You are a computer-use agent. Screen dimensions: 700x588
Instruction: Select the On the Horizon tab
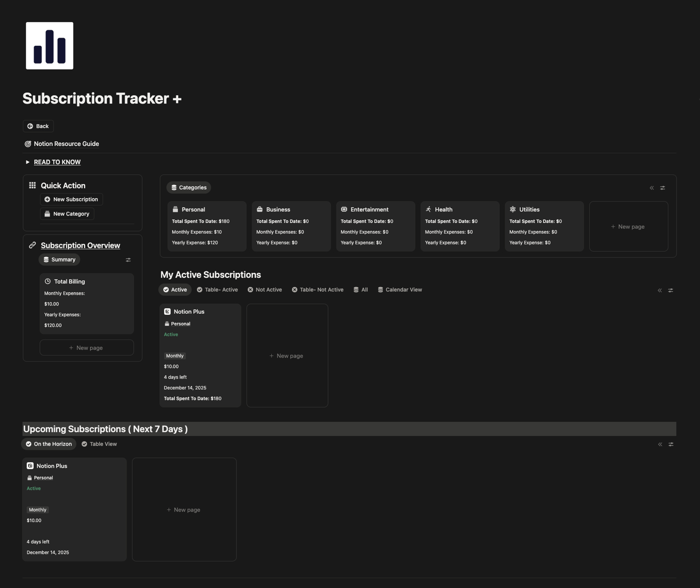[49, 444]
